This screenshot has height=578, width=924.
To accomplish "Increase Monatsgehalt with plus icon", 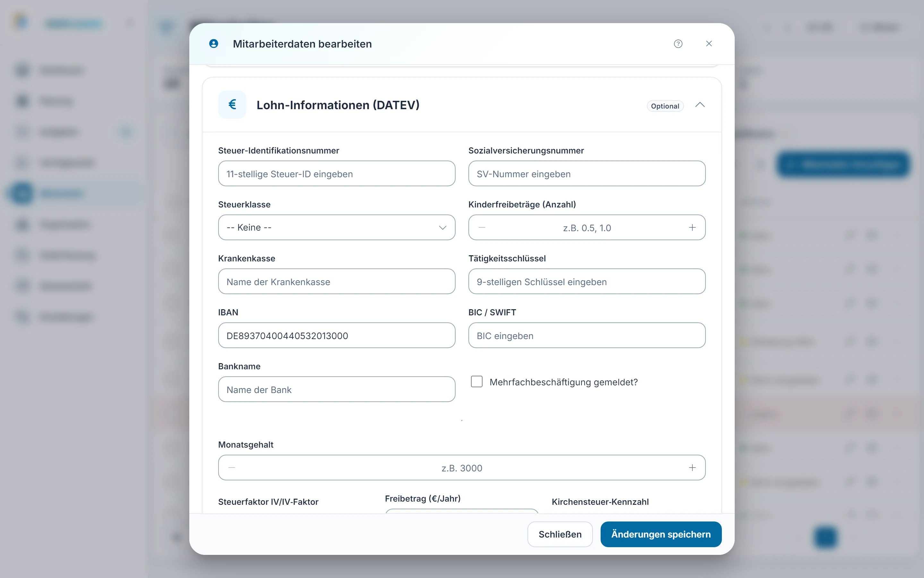I will point(692,468).
